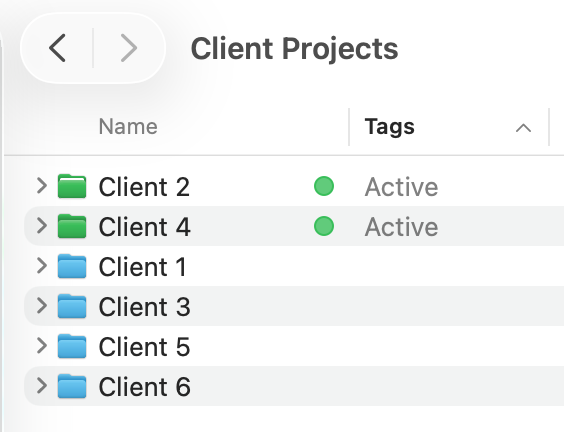Viewport: 564px width, 432px height.
Task: Select the blue Client 1 folder icon
Action: (72, 266)
